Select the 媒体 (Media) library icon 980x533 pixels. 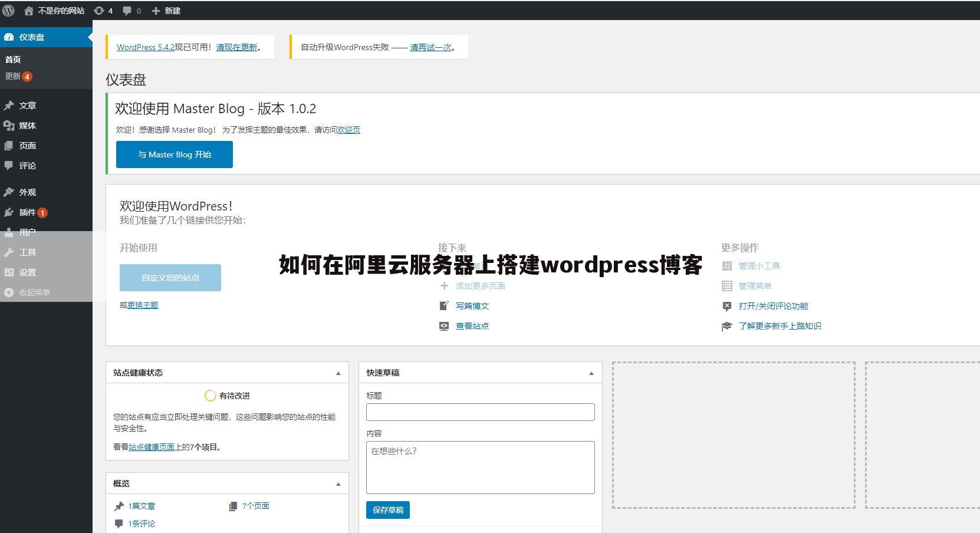tap(9, 126)
